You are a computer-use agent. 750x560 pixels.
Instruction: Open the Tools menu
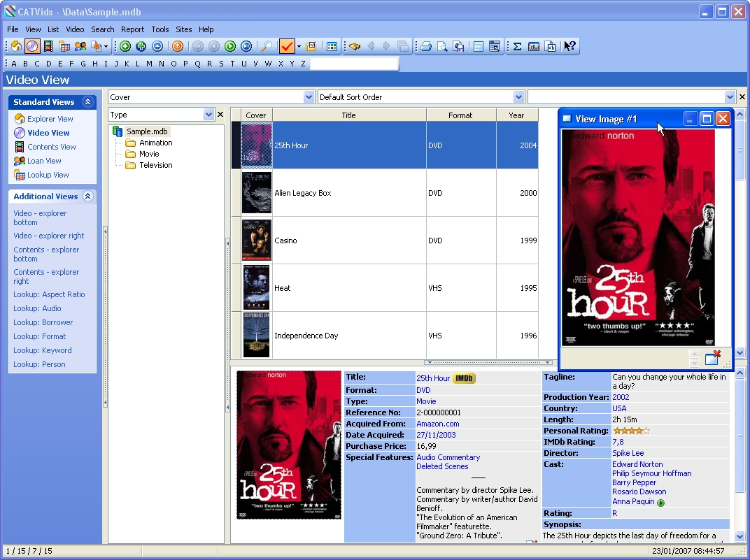[x=160, y=29]
